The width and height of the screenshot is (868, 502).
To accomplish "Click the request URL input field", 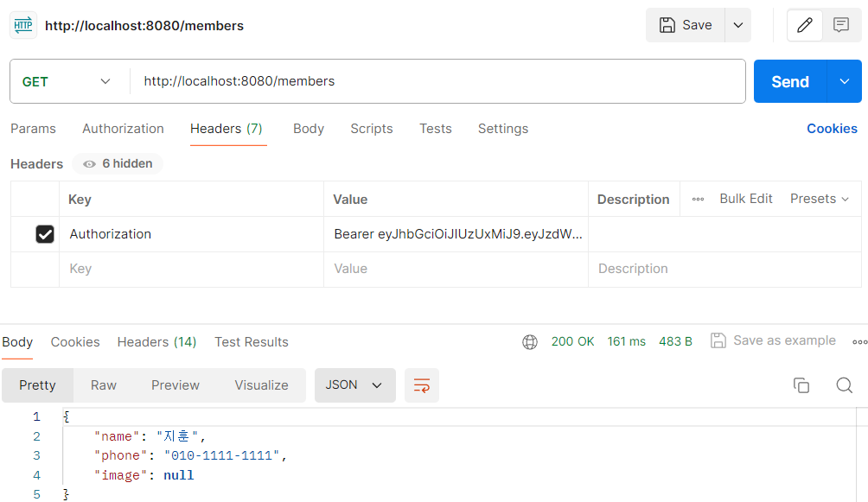I will point(437,81).
